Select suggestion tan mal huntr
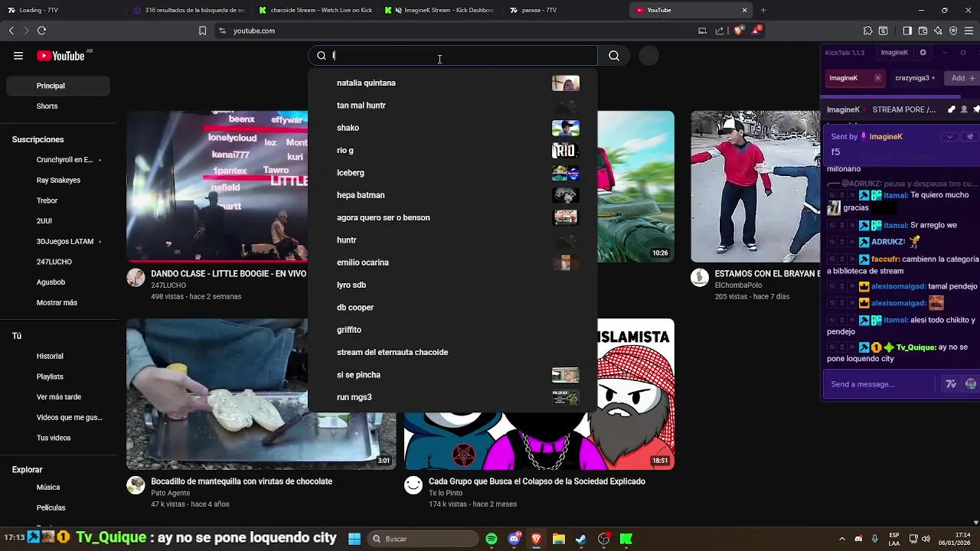 [452, 106]
